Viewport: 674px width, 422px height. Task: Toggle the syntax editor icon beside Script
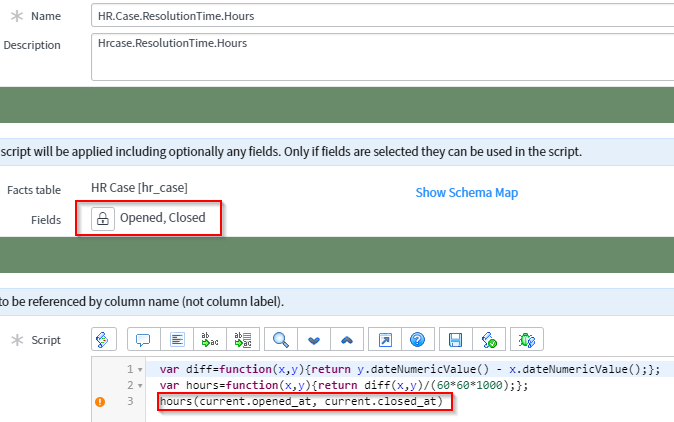coord(104,339)
